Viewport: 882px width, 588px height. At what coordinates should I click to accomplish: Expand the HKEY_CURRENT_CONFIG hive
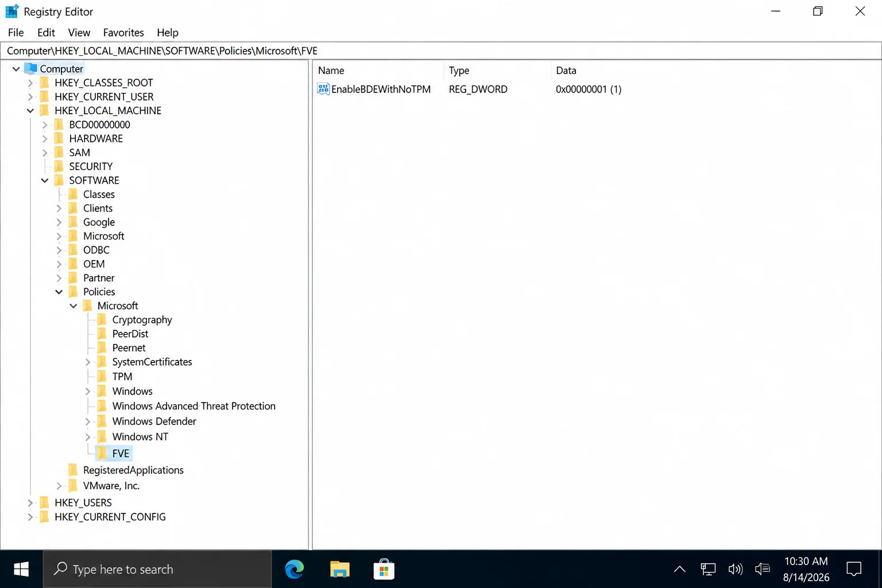30,517
